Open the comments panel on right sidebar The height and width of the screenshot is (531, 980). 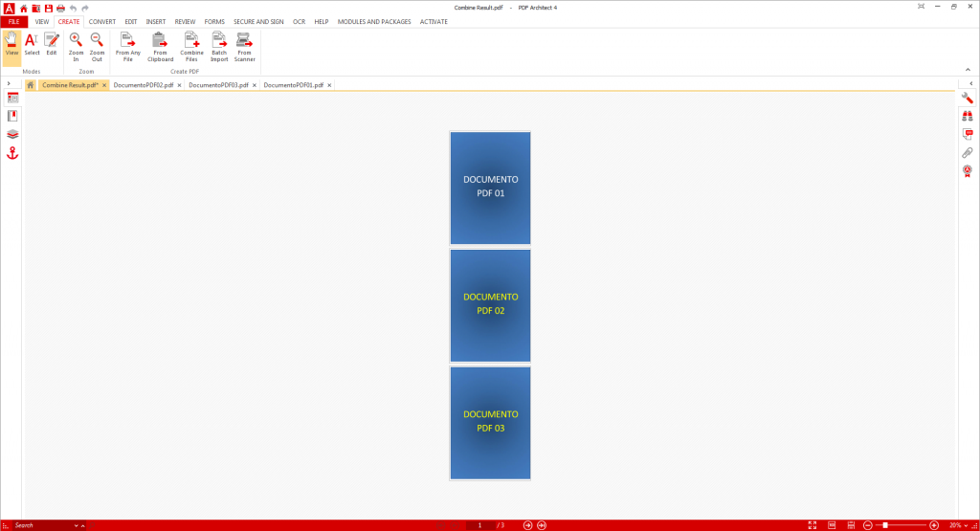(x=968, y=134)
